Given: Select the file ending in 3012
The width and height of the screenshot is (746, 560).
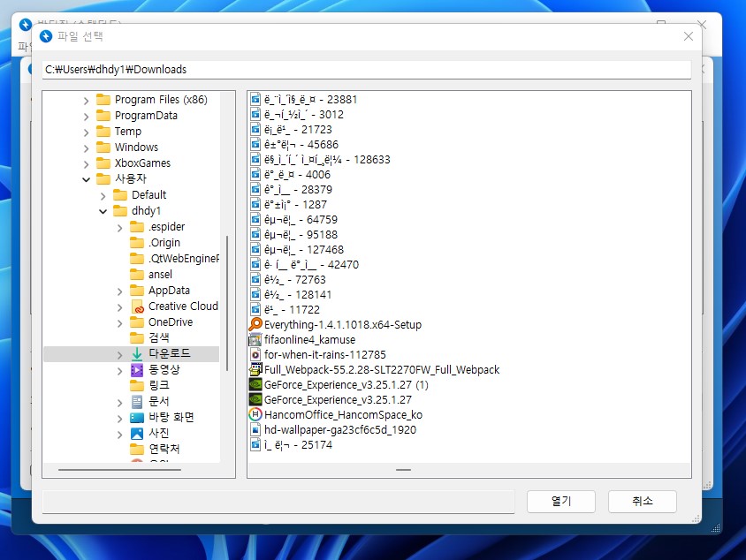Looking at the screenshot, I should pyautogui.click(x=303, y=115).
